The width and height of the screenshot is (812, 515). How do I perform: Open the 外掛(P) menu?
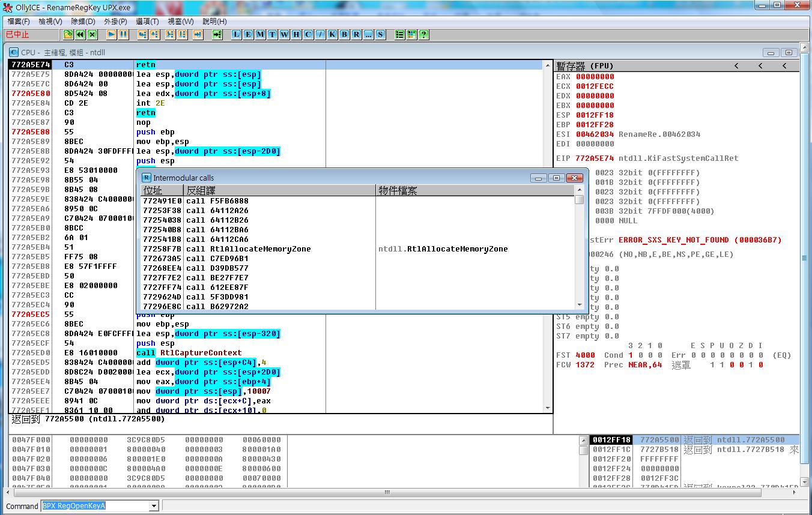pos(115,21)
